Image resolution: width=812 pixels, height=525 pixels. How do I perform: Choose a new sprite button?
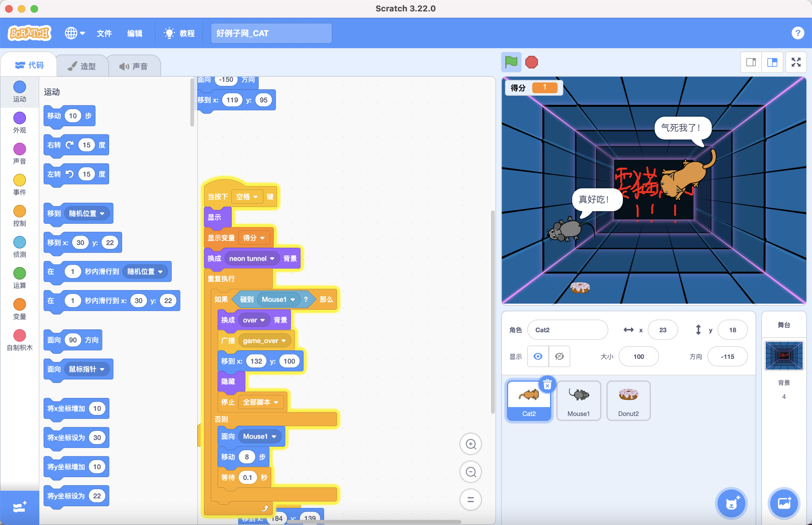tap(731, 503)
